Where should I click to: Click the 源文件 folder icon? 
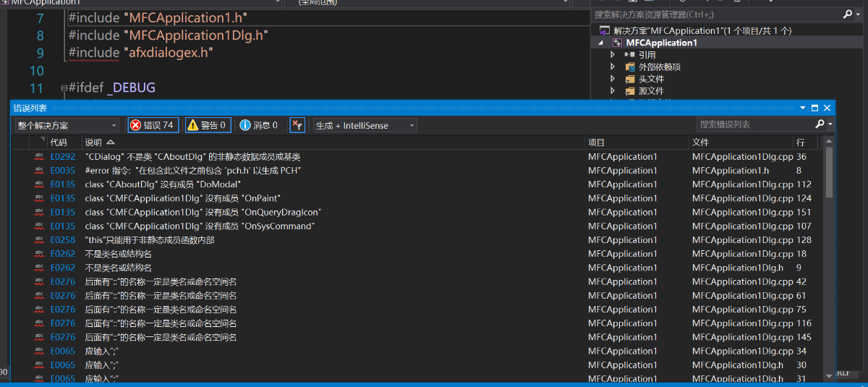(630, 91)
